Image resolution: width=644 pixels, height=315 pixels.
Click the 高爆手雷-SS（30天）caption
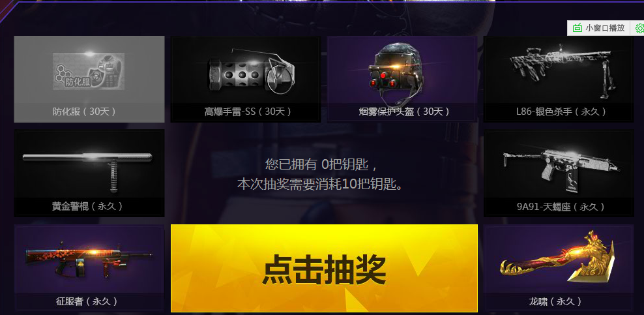[248, 112]
